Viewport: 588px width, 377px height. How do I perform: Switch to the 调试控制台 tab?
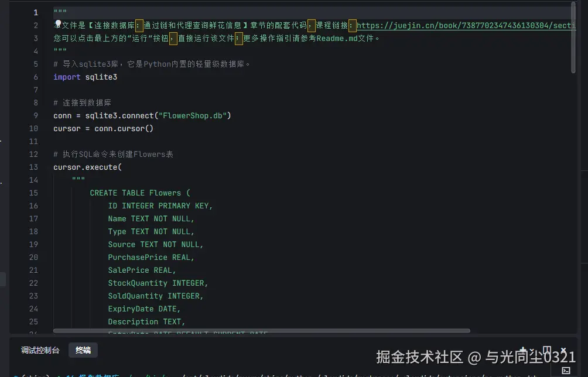coord(40,350)
